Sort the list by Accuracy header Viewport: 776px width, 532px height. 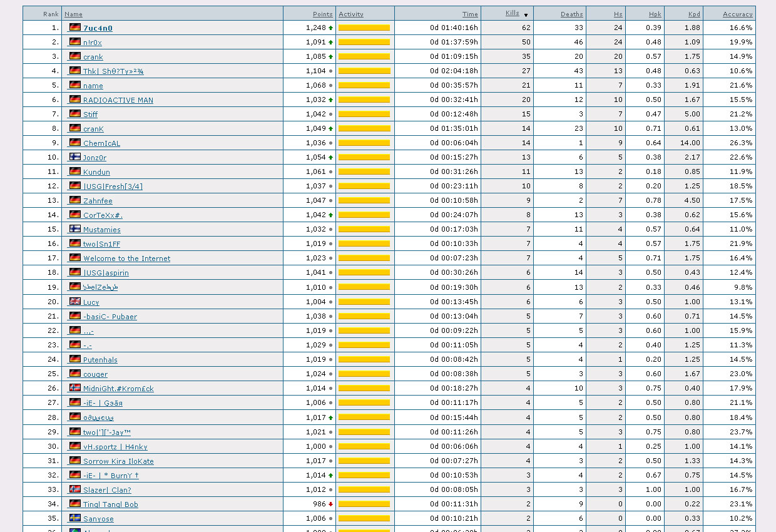pyautogui.click(x=737, y=14)
